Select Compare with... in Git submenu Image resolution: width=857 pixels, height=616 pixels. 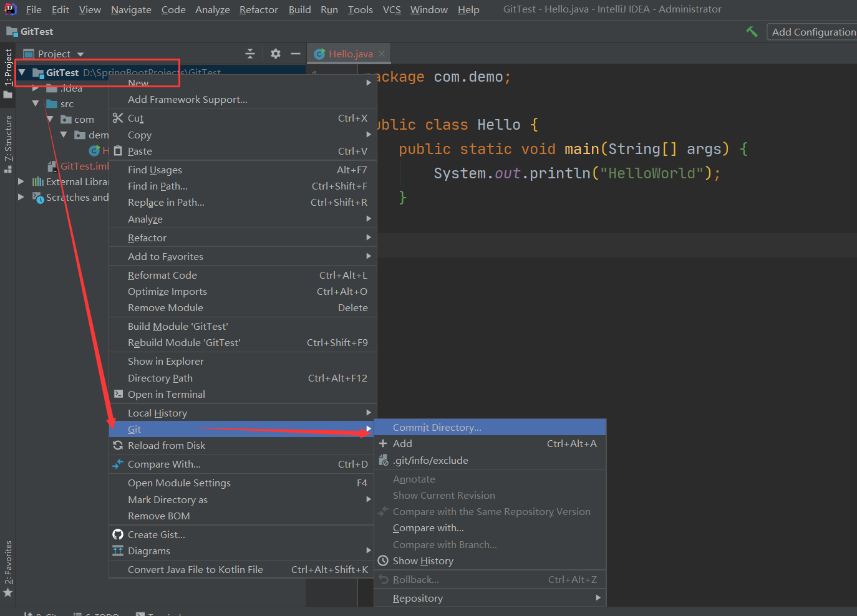point(490,527)
